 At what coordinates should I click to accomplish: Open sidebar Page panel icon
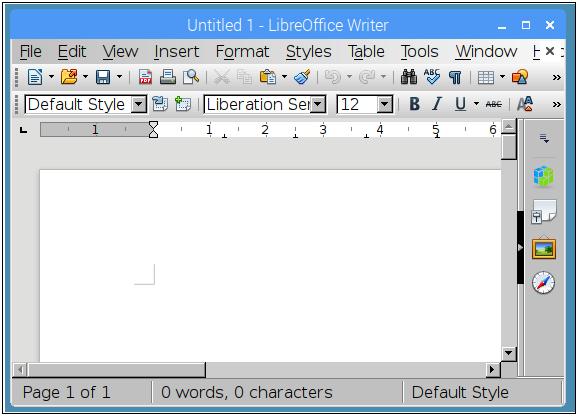tap(544, 212)
